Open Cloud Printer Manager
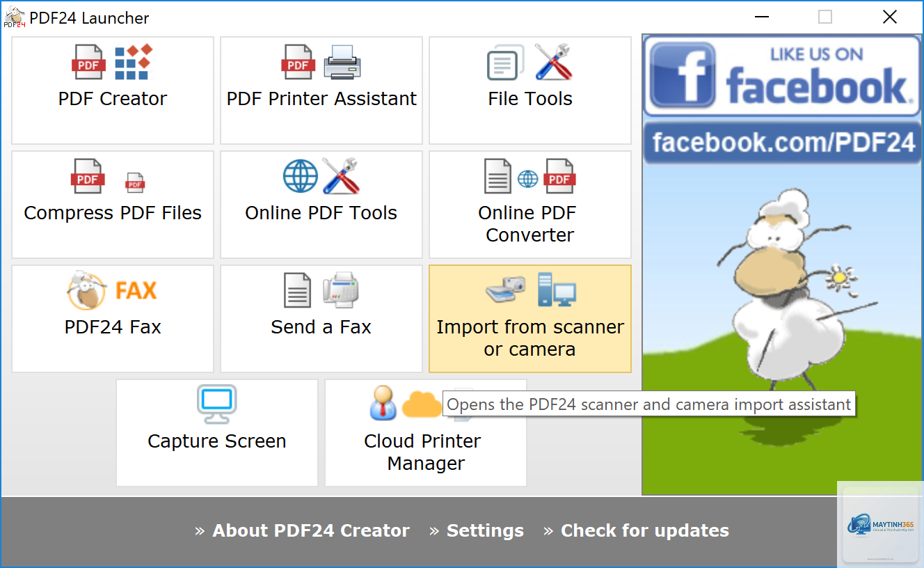This screenshot has height=568, width=924. pos(426,433)
